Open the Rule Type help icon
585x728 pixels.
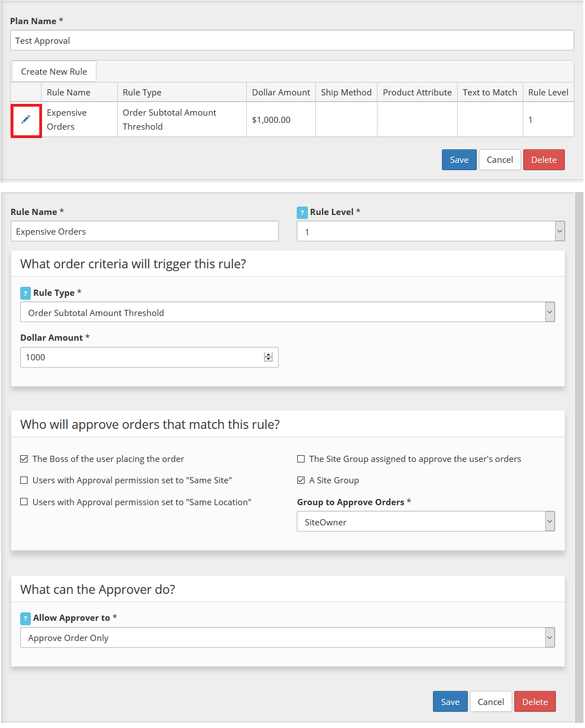pyautogui.click(x=25, y=293)
